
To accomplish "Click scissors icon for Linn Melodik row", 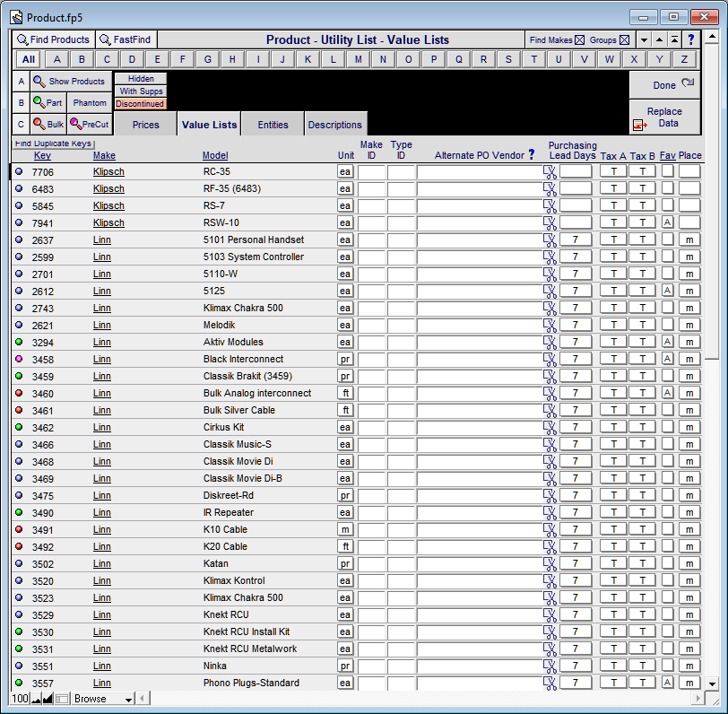I will tap(550, 326).
